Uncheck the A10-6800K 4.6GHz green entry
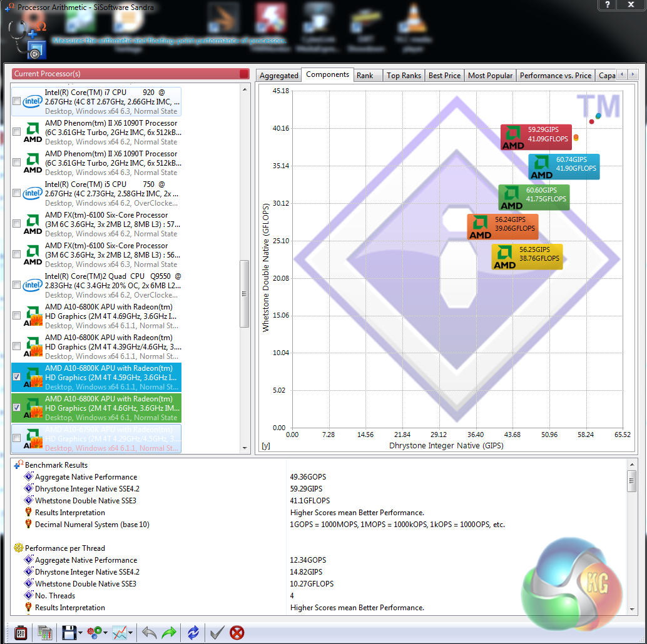The width and height of the screenshot is (647, 644). point(16,407)
